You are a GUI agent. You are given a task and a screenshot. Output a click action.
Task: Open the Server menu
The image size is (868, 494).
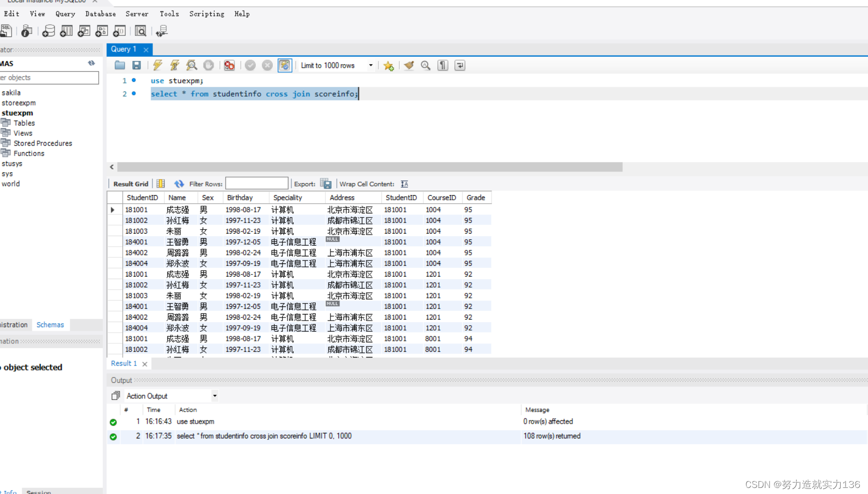137,14
